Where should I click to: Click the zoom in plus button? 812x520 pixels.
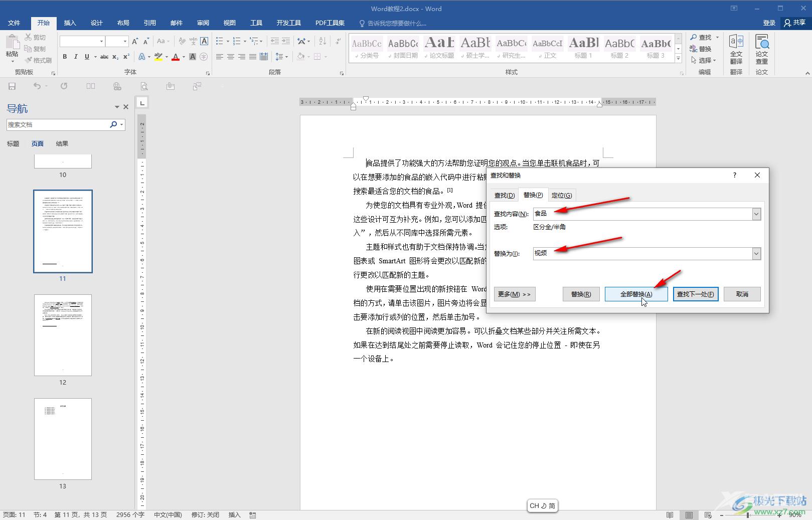[x=779, y=515]
